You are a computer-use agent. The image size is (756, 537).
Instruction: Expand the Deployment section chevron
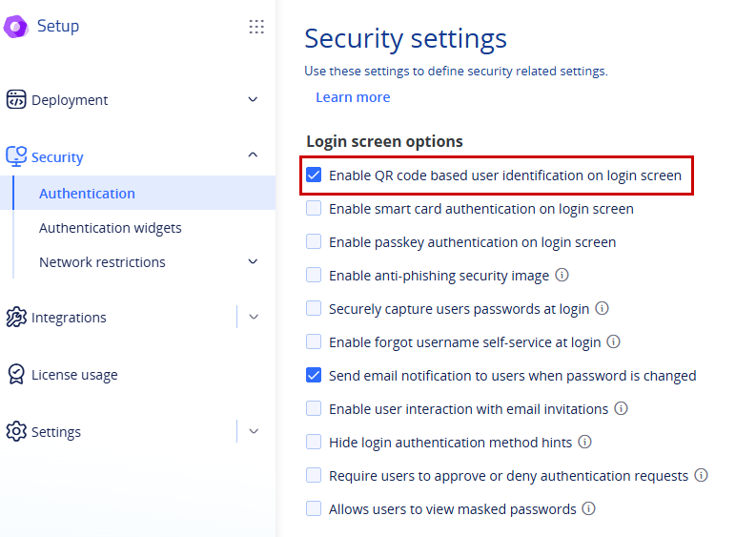[253, 99]
